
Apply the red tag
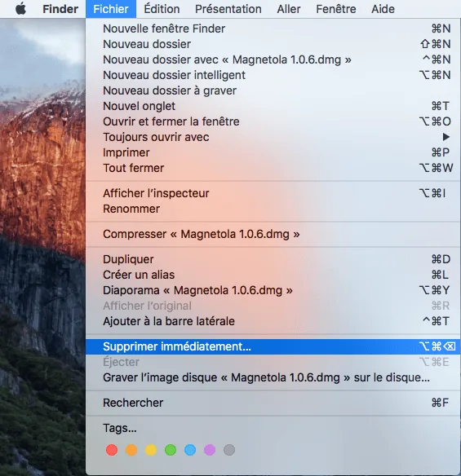(112, 450)
